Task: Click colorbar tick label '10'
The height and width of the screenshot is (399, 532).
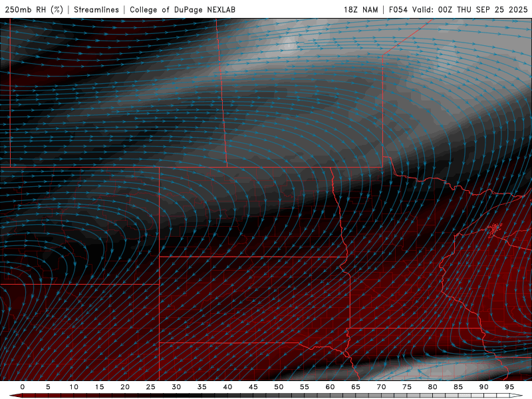Action: click(x=74, y=387)
